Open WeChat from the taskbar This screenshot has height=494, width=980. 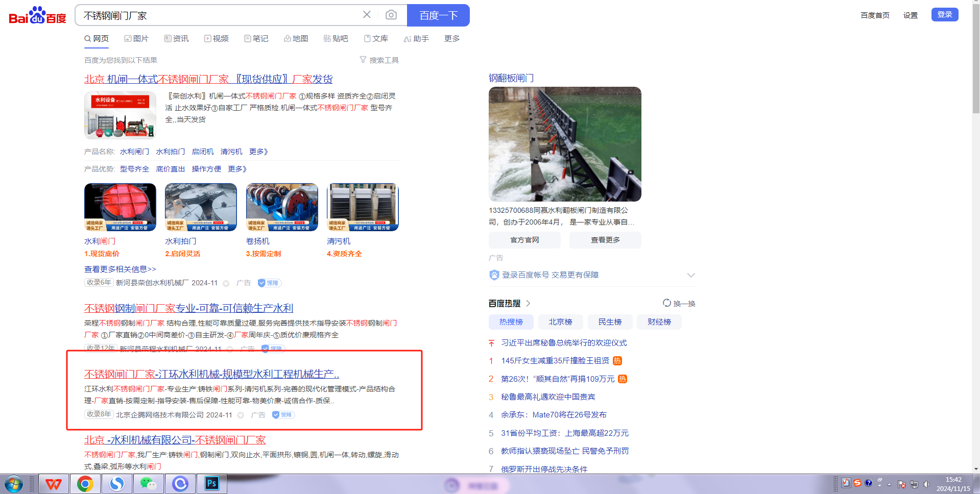[148, 484]
